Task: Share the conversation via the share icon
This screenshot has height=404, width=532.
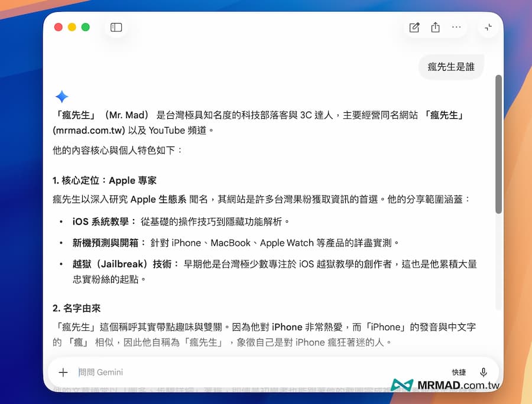Action: point(436,27)
